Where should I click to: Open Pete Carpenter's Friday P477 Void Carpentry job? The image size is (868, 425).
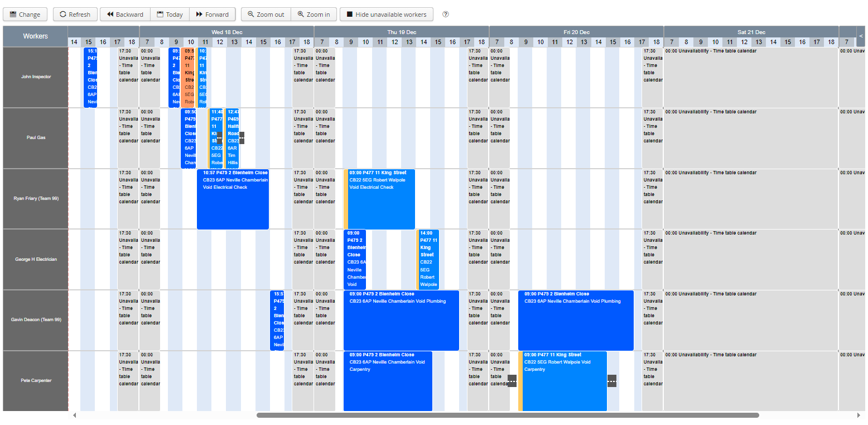click(562, 381)
